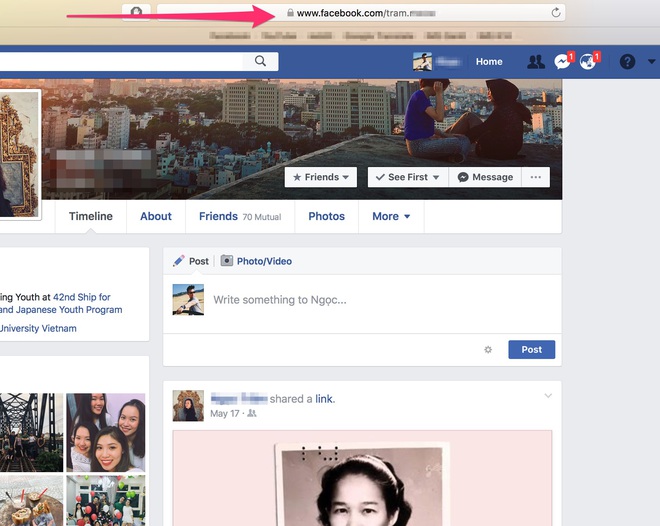Open the Messenger messages icon
The image size is (660, 526).
[562, 62]
